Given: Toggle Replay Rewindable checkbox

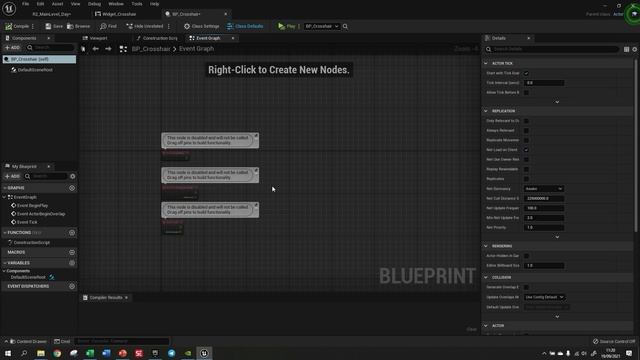Looking at the screenshot, I should (526, 169).
